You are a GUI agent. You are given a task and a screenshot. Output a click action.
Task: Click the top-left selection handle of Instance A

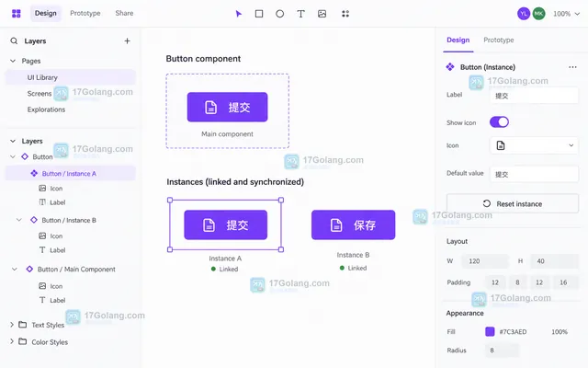point(170,201)
